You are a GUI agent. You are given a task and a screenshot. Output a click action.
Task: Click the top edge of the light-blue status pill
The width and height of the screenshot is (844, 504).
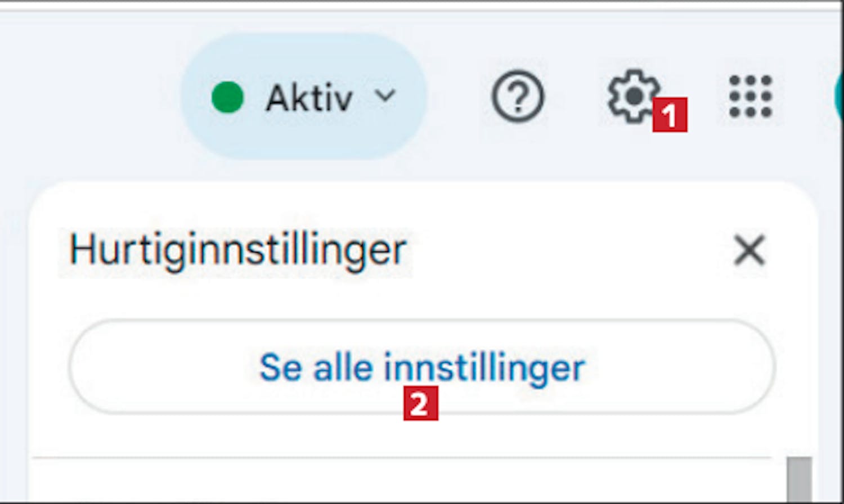click(x=304, y=35)
